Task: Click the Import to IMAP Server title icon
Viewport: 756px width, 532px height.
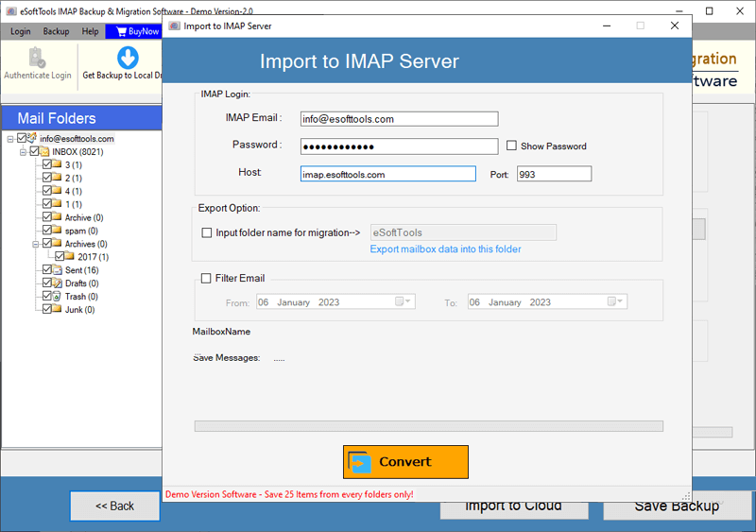Action: [175, 26]
